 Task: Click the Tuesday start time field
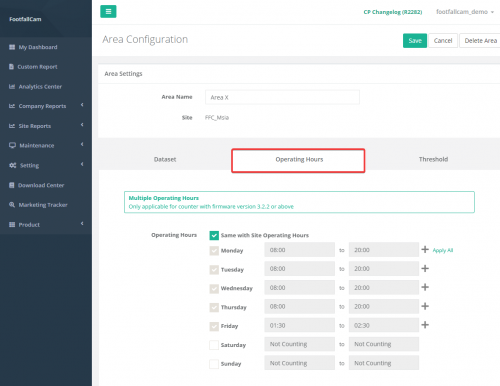(x=300, y=269)
